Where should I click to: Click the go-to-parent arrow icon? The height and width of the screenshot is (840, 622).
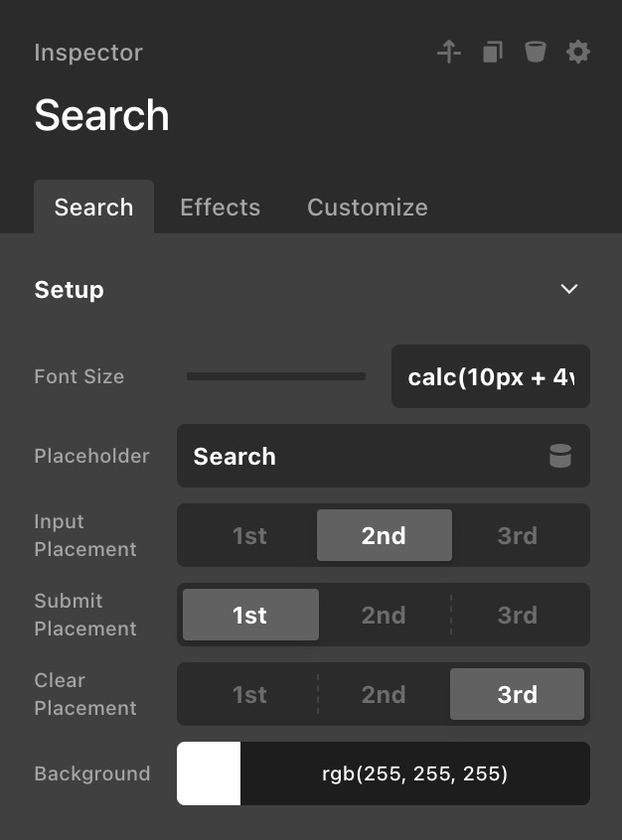449,52
